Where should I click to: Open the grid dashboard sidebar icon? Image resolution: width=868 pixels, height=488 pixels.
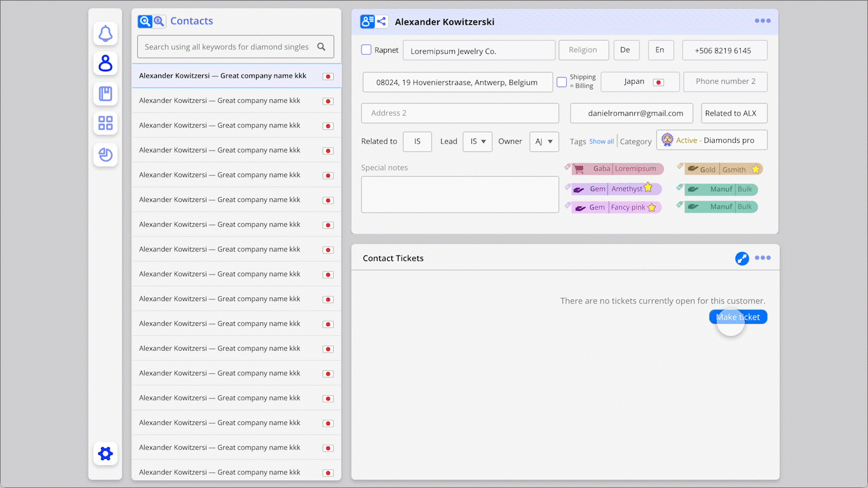point(105,123)
